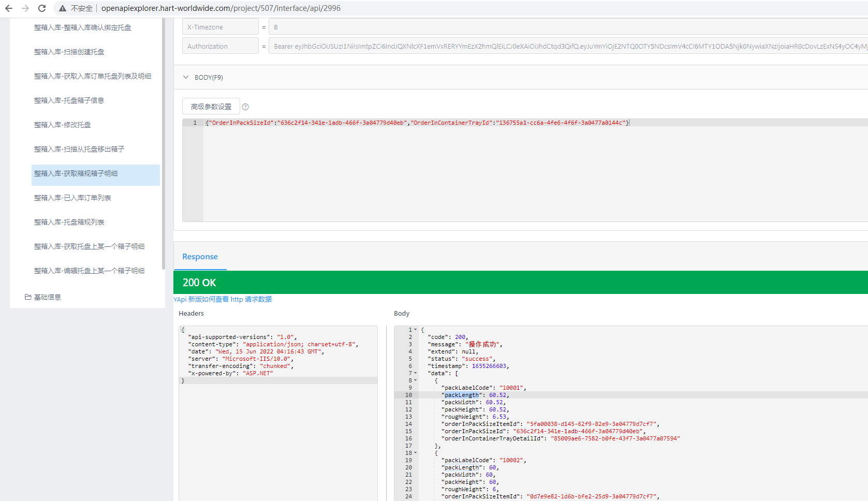
Task: Open 整箱入库-扫描创建托盘 in sidebar
Action: click(69, 52)
